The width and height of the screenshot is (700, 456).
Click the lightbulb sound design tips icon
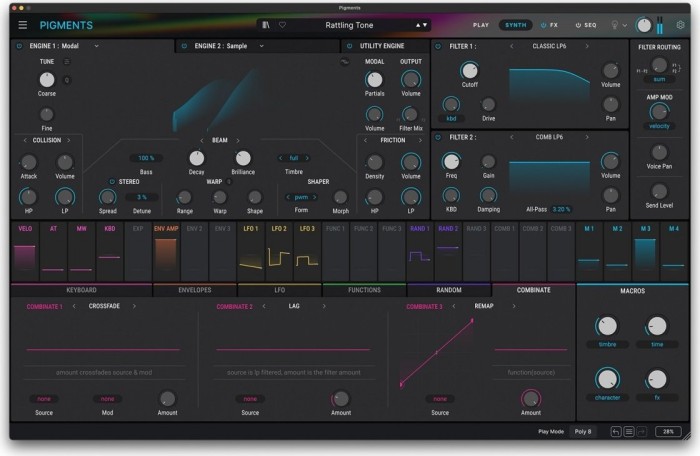pos(615,25)
